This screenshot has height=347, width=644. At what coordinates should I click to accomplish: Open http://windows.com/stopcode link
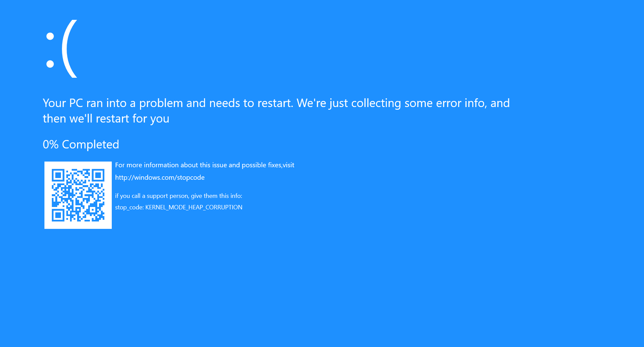160,177
